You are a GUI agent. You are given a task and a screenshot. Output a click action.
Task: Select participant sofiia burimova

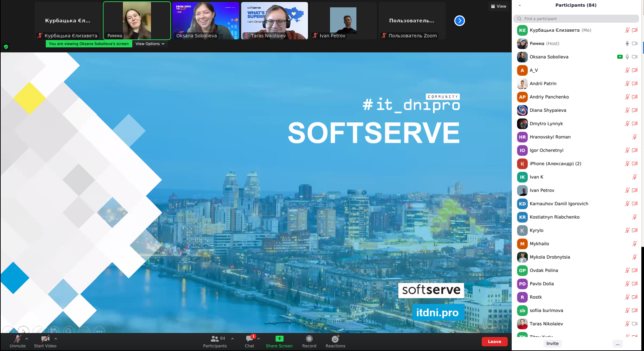pos(577,310)
